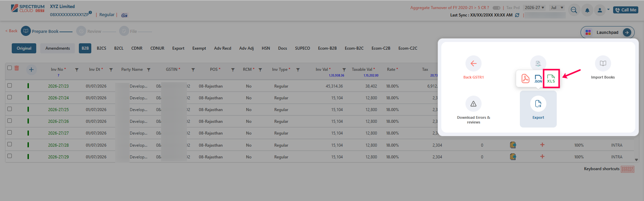This screenshot has height=201, width=644.
Task: Open the Inv Dt filter
Action: [x=111, y=70]
